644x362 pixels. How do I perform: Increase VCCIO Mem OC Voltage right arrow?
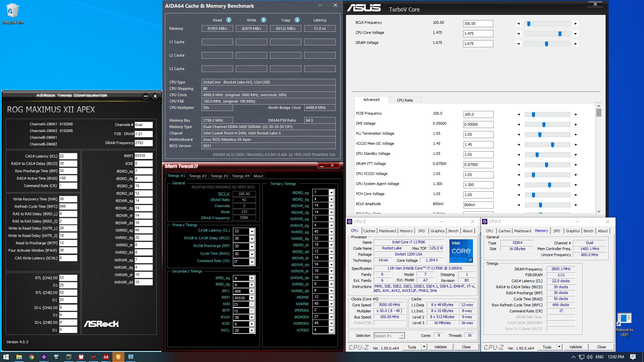[x=576, y=144]
